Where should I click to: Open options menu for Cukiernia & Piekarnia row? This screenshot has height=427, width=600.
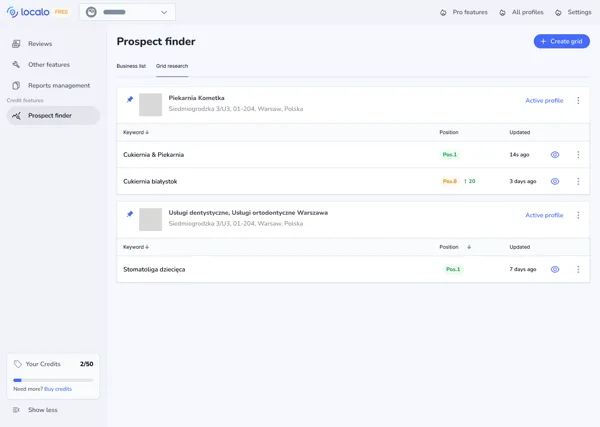tap(578, 155)
